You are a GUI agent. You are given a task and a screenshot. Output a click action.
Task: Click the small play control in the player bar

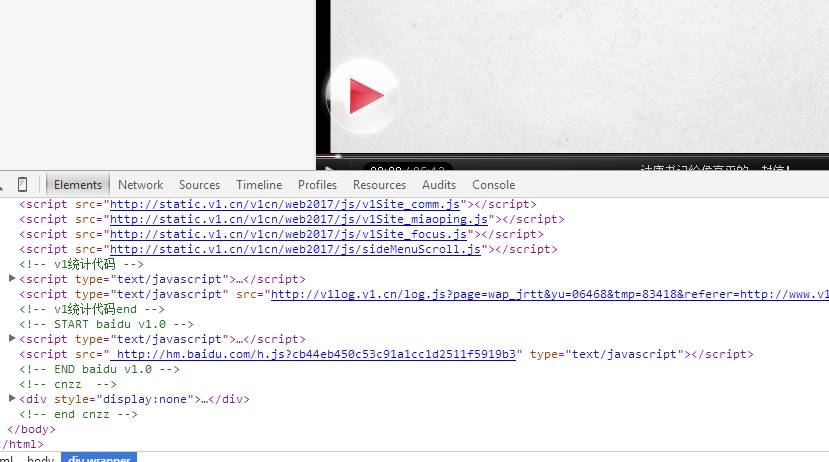[329, 169]
